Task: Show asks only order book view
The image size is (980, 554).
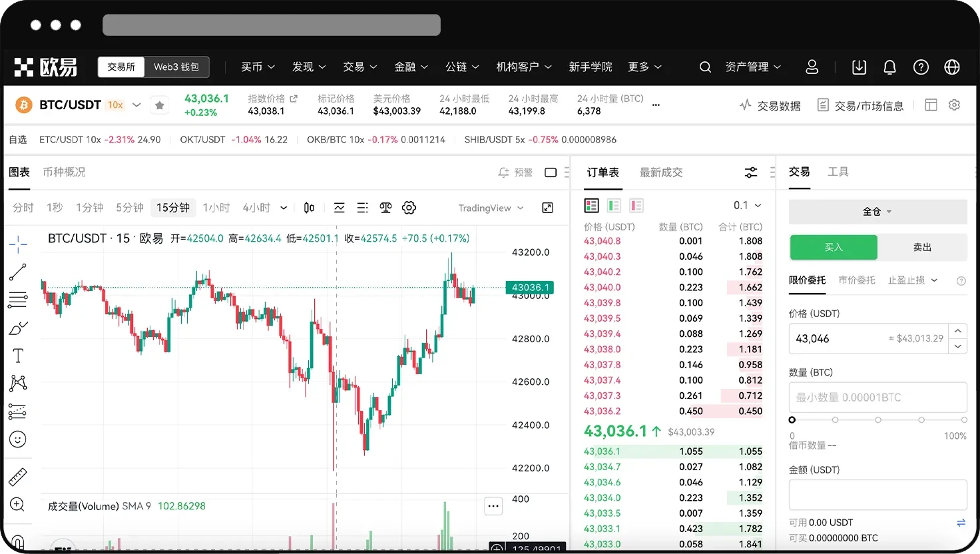Action: tap(636, 206)
